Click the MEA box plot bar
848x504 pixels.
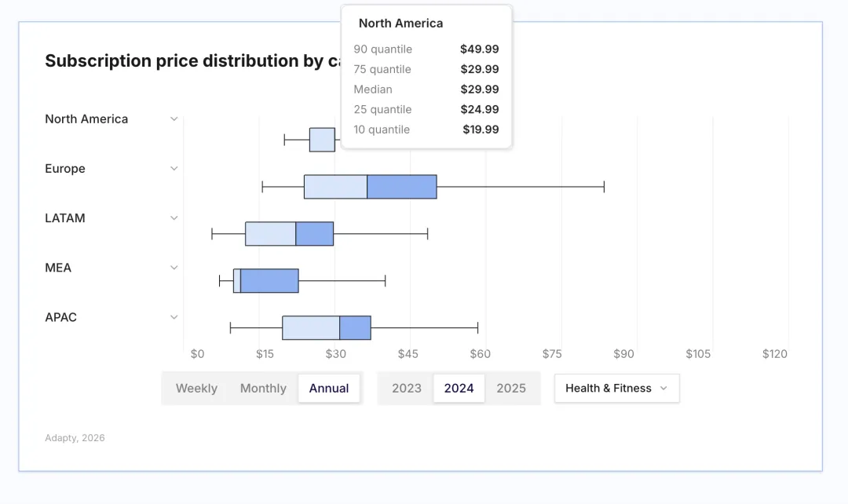click(269, 281)
